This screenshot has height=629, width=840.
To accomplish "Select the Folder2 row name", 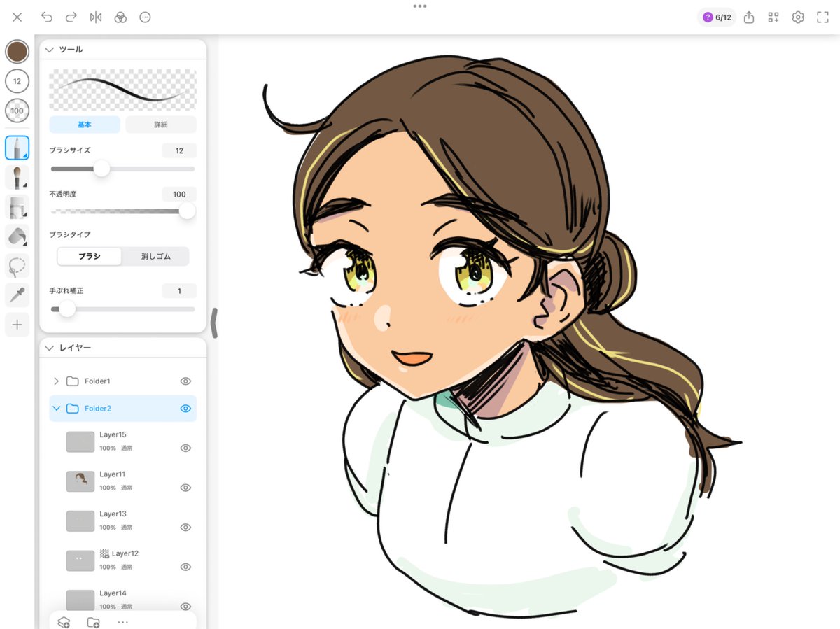I will (98, 409).
